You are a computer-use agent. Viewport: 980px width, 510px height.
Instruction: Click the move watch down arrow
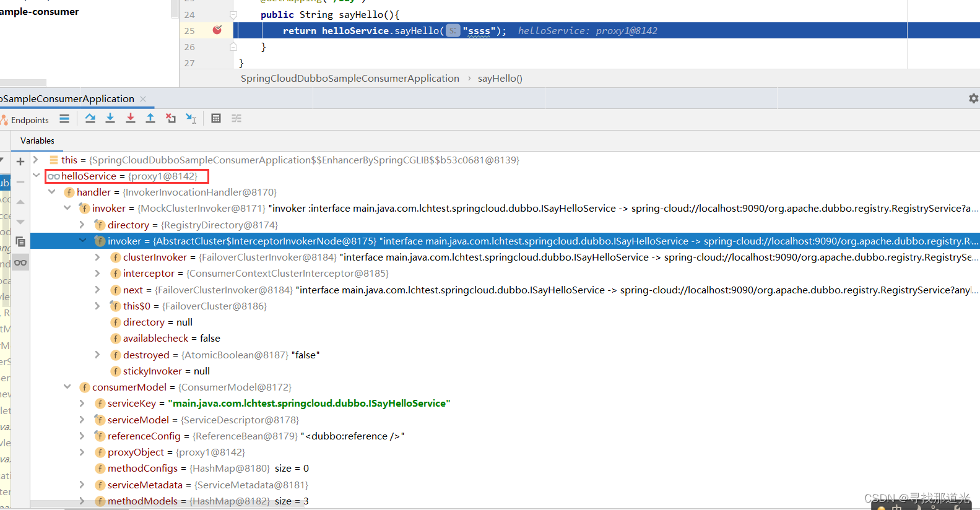[x=20, y=222]
